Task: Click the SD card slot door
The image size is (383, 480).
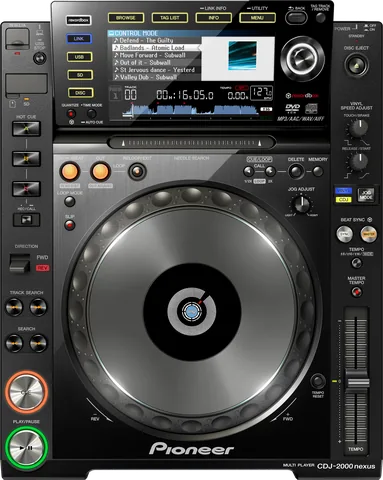Action: click(x=26, y=84)
